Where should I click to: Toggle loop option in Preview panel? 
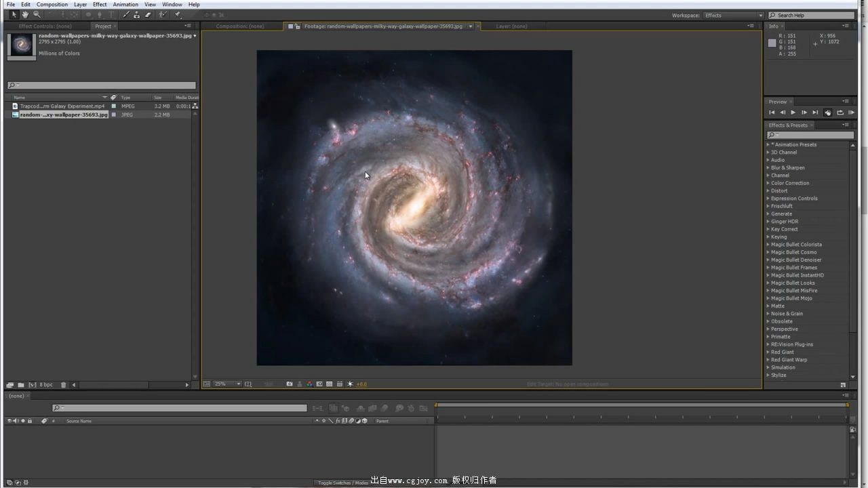click(840, 113)
